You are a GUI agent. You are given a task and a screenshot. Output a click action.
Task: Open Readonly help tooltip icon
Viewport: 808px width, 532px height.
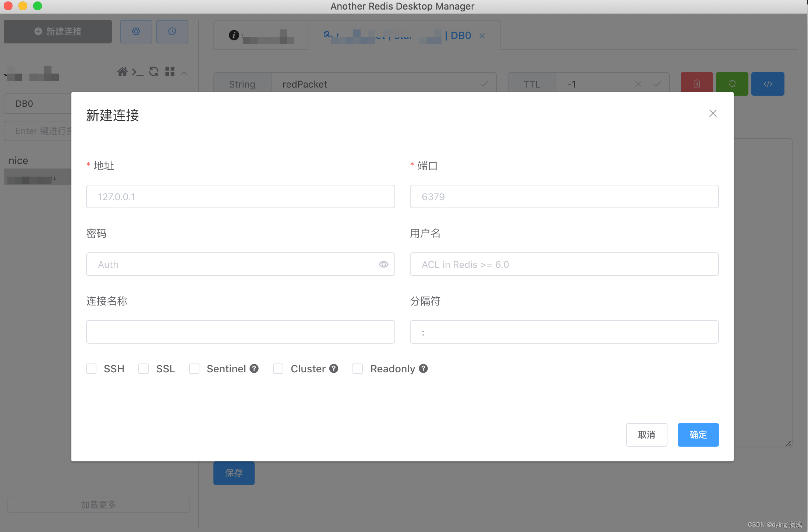[424, 368]
